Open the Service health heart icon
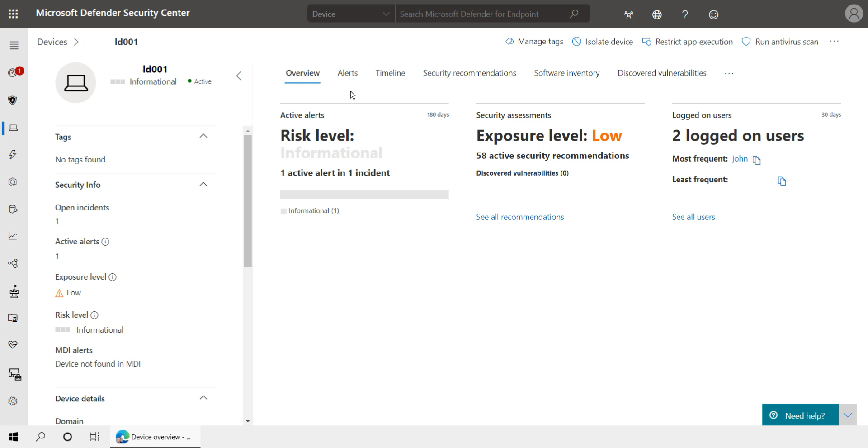Image resolution: width=868 pixels, height=448 pixels. click(x=13, y=345)
